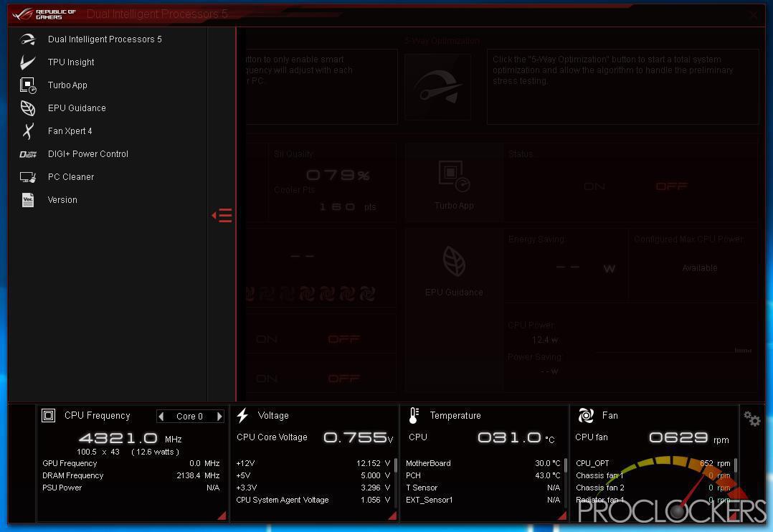The image size is (773, 532).
Task: Collapse the side menu with red list arrow
Action: 222,216
